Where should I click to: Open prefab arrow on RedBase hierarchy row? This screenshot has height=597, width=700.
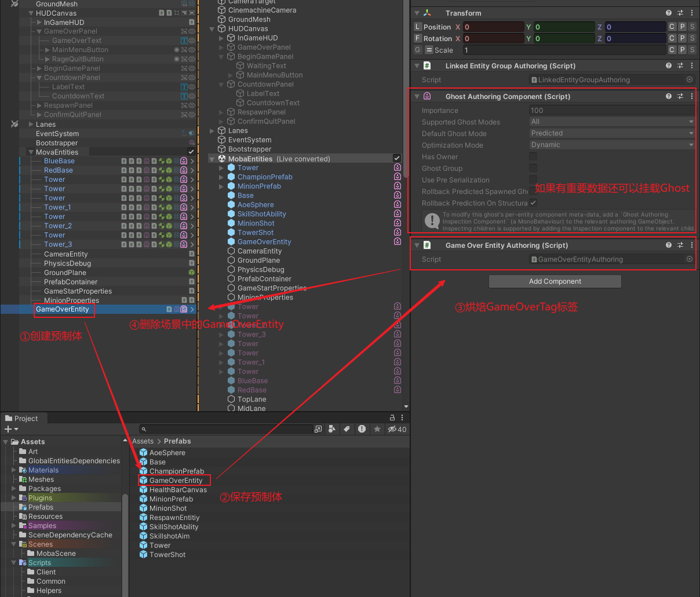point(192,170)
